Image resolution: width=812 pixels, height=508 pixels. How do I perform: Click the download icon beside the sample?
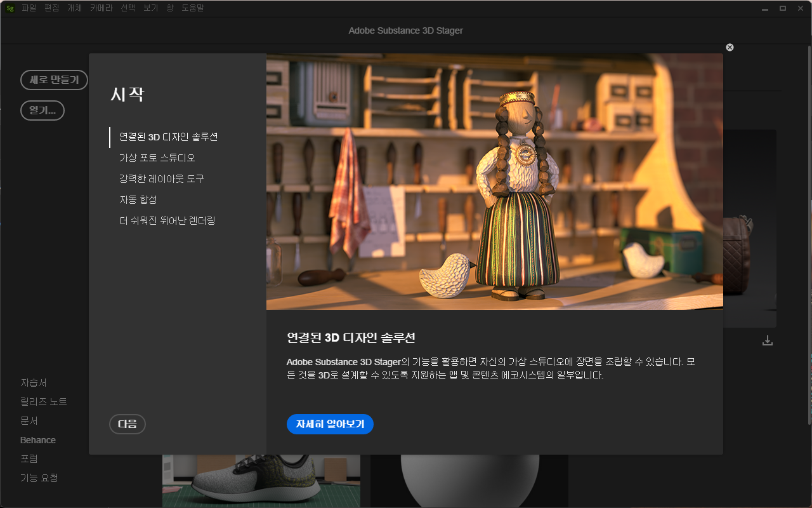(768, 340)
